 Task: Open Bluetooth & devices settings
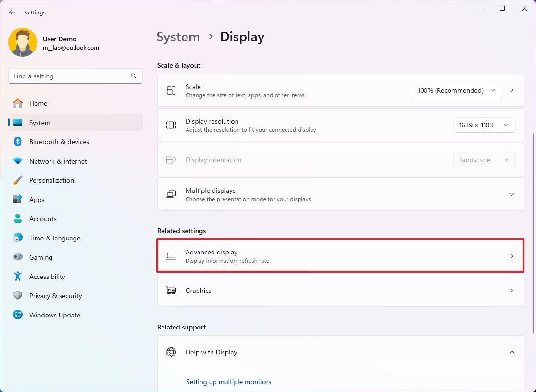click(59, 141)
